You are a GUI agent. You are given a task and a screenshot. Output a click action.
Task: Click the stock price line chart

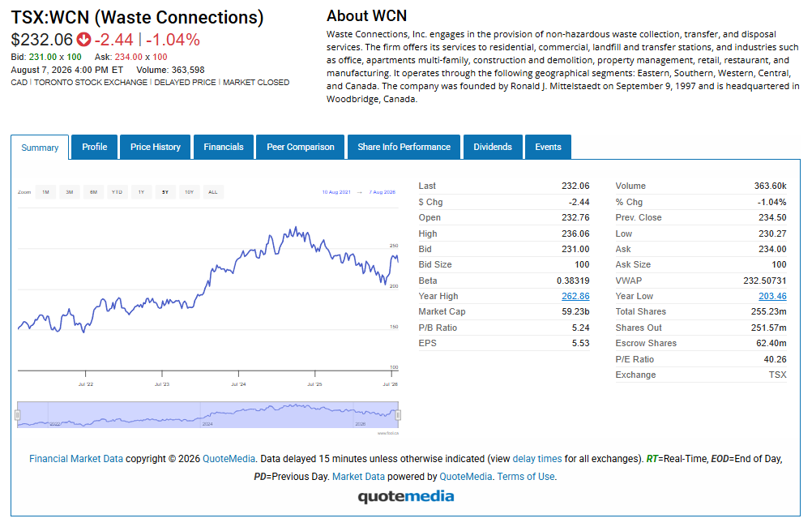tap(207, 290)
